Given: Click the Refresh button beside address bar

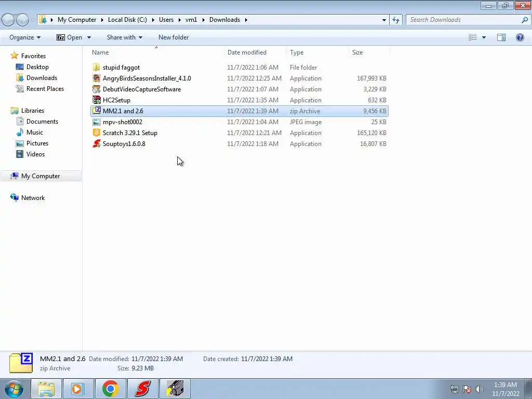Looking at the screenshot, I should [x=396, y=20].
